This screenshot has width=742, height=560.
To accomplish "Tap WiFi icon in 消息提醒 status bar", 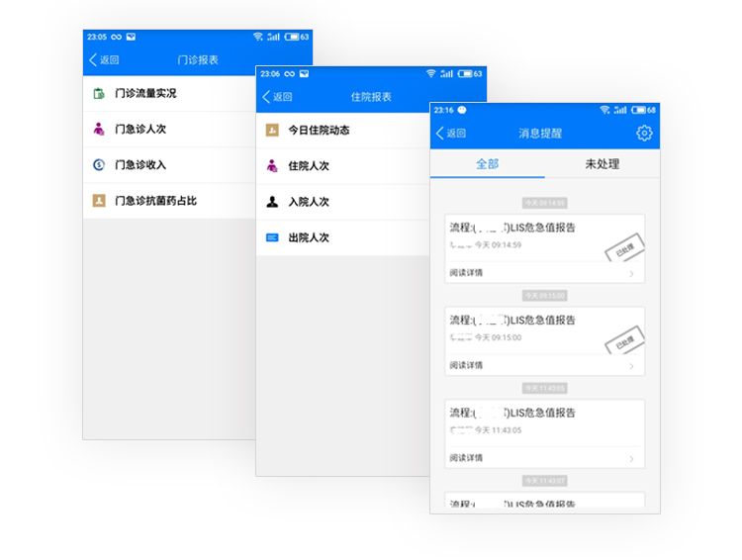I will [604, 110].
